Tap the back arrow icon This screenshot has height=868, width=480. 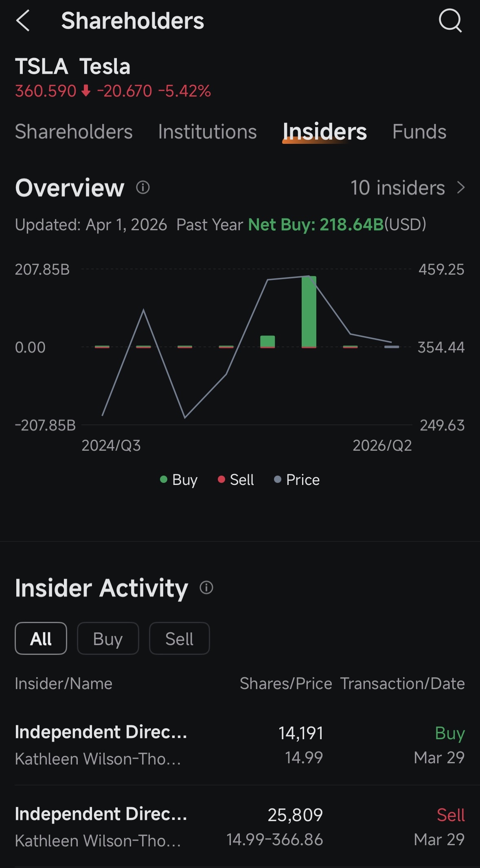pos(23,21)
